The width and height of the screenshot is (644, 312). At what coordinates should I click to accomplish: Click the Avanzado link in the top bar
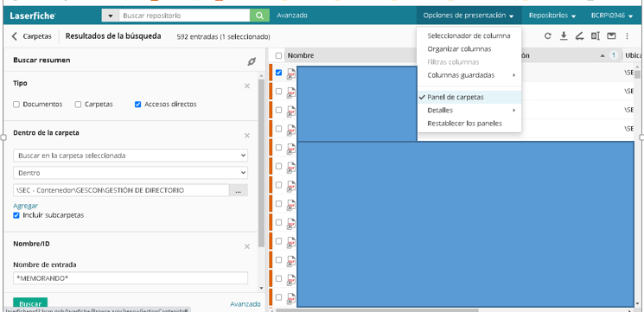[292, 16]
